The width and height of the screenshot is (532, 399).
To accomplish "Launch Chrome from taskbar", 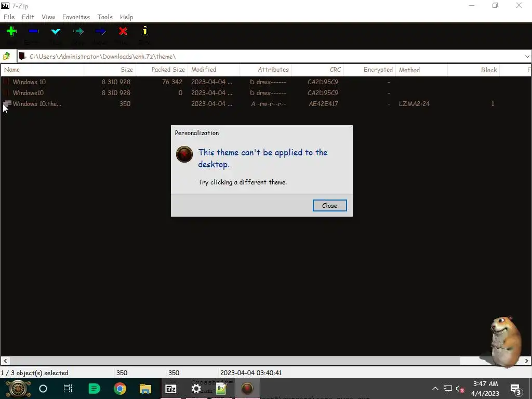I will click(120, 389).
